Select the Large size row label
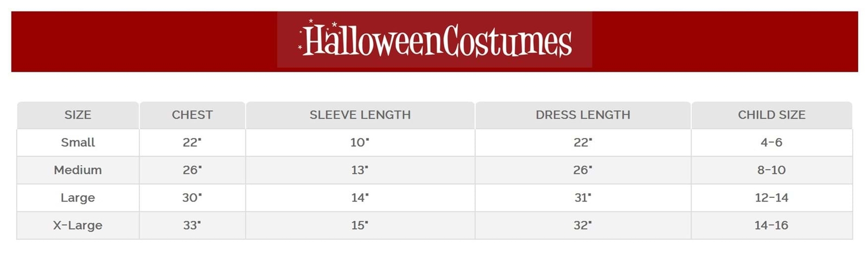 click(78, 198)
